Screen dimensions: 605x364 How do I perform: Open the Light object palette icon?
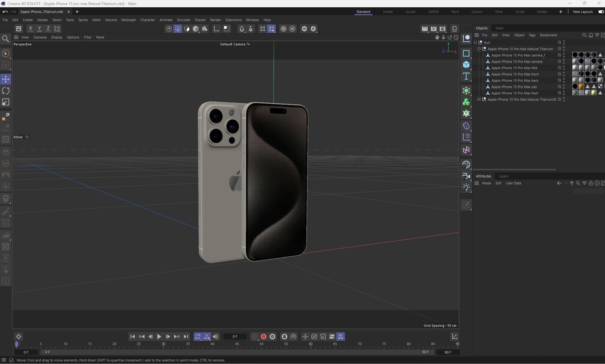[466, 188]
